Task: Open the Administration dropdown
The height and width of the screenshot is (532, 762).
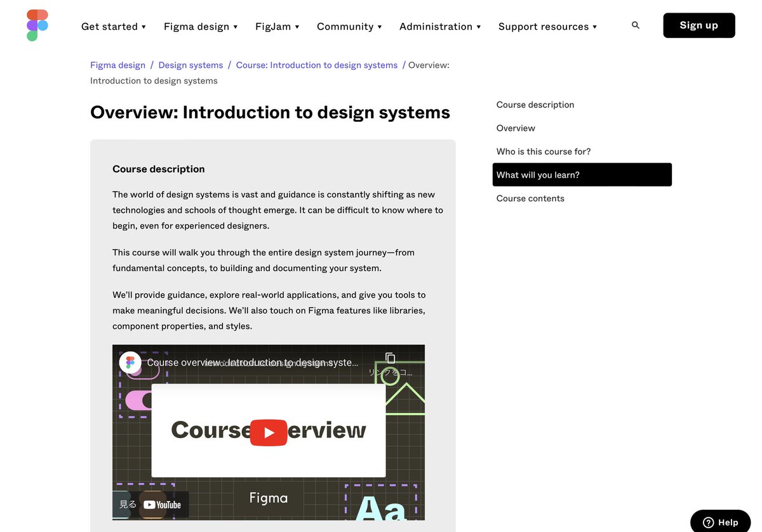Action: click(440, 27)
